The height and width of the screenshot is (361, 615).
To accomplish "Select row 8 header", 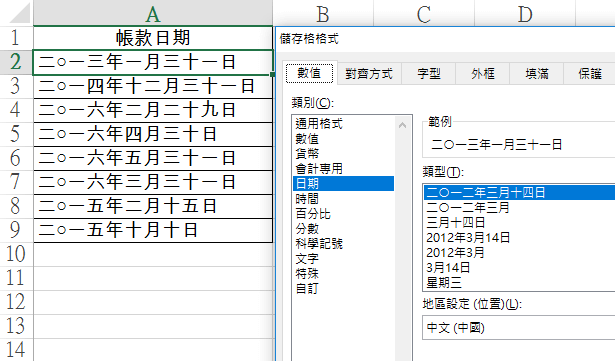I will pos(16,206).
